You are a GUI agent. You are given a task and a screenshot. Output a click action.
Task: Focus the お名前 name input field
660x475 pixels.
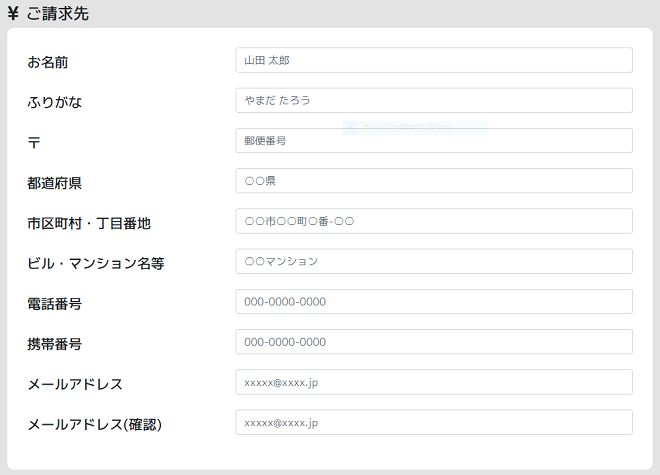click(433, 60)
